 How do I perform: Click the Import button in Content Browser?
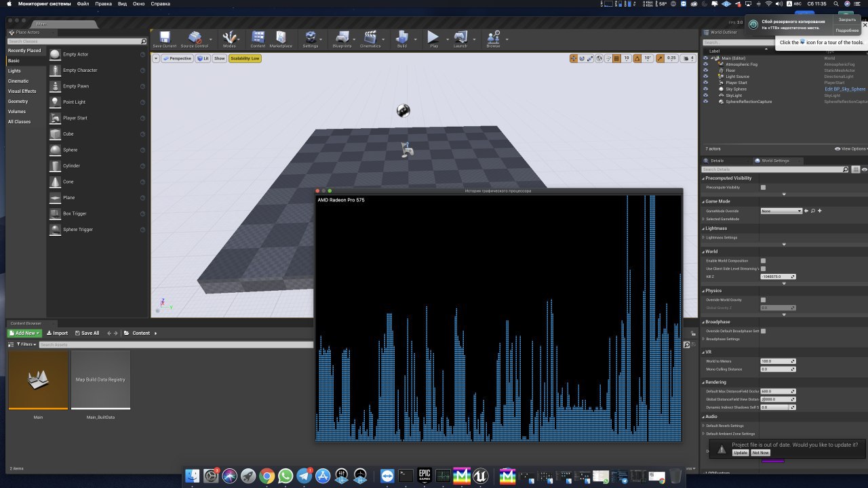[57, 333]
